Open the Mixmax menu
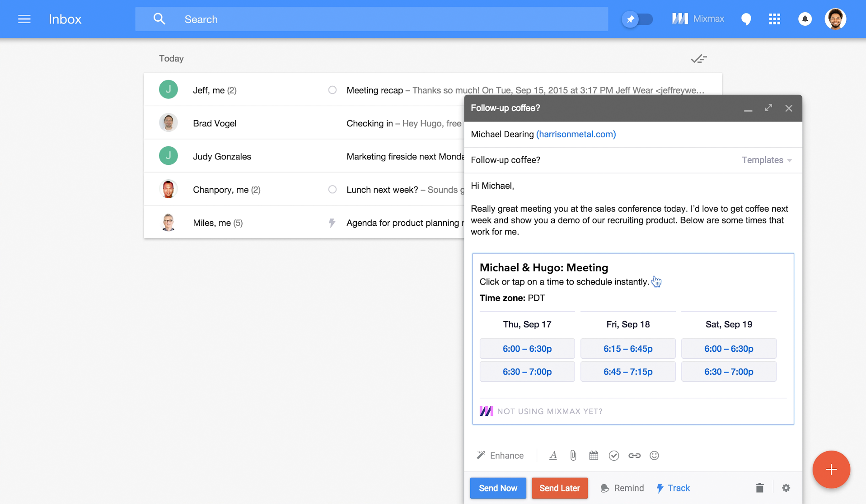The image size is (866, 504). point(698,19)
